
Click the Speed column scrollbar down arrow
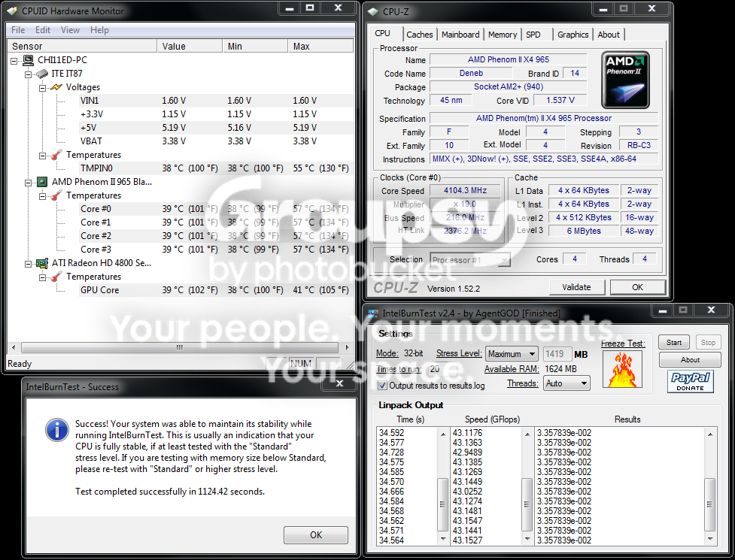click(x=527, y=539)
